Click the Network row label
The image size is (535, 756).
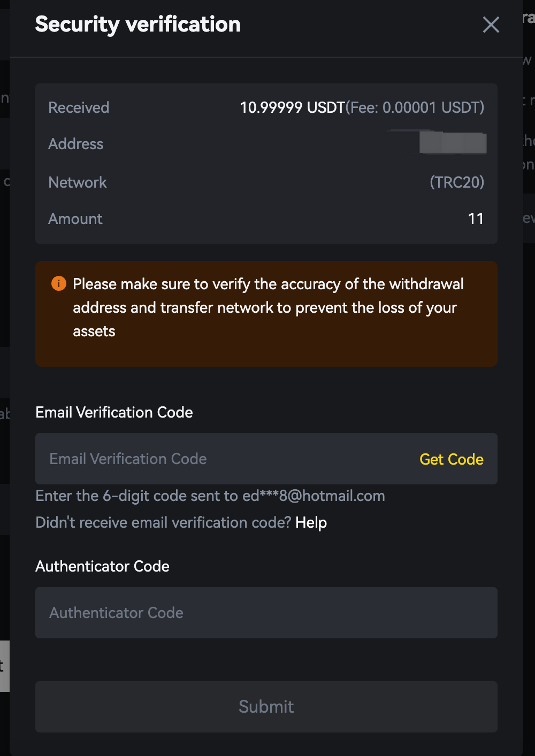coord(78,182)
